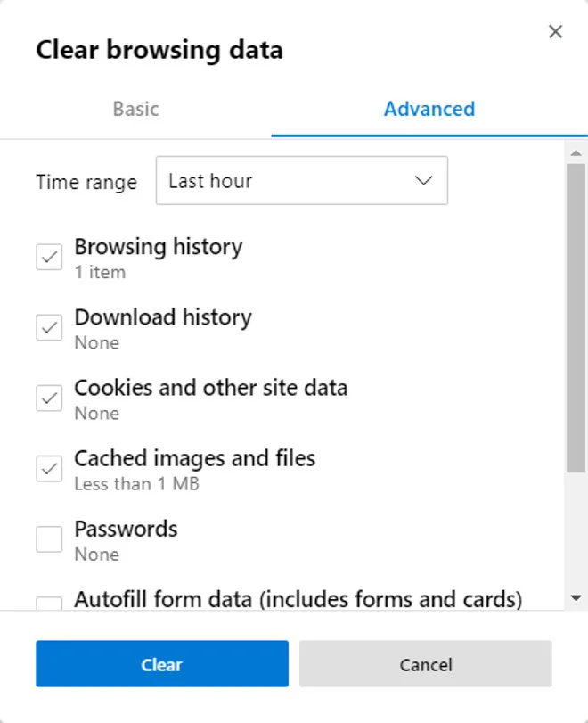Click the 'Clear browsing data' dialog title
The width and height of the screenshot is (588, 723).
(x=159, y=50)
